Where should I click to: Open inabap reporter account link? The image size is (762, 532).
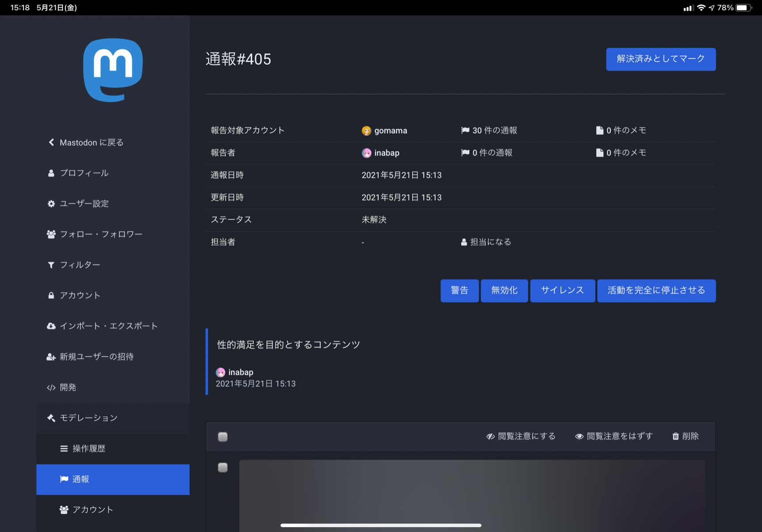point(387,153)
